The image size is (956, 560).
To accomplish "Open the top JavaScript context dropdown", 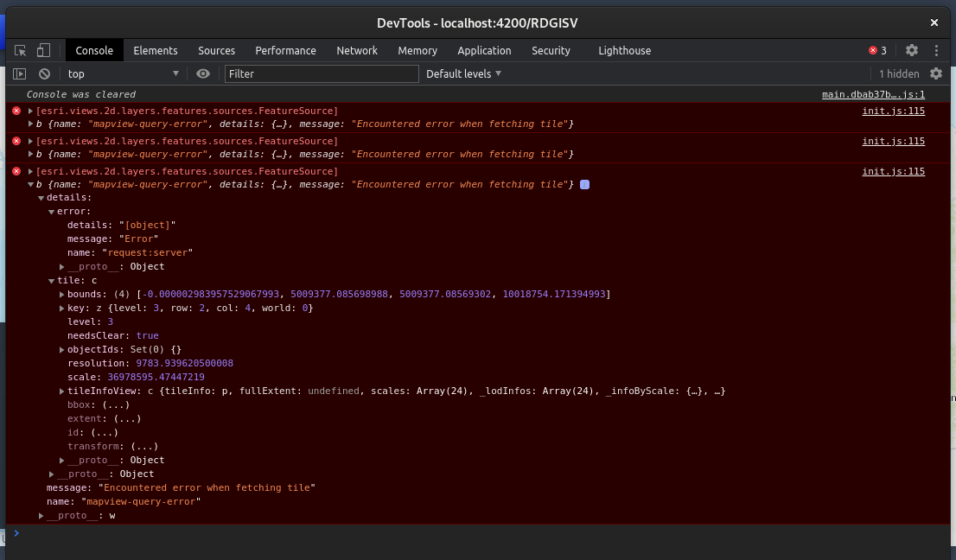I will coord(123,73).
